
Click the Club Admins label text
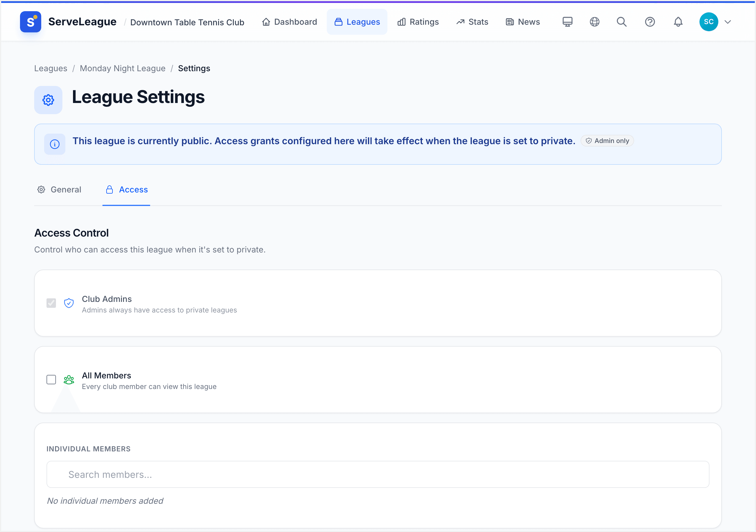[107, 299]
